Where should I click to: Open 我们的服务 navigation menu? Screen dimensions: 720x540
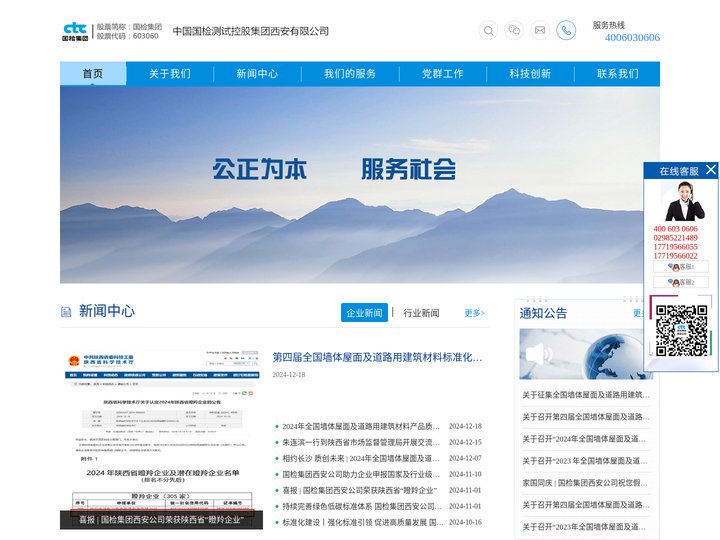pos(350,74)
